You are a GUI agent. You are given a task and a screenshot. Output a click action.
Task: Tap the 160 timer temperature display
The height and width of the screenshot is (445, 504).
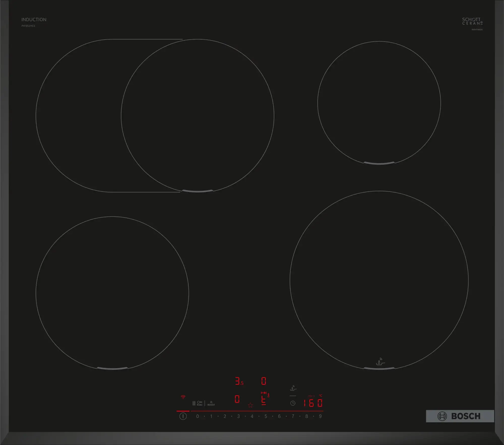point(313,403)
